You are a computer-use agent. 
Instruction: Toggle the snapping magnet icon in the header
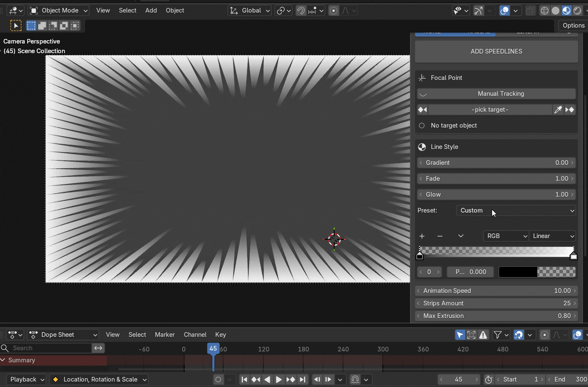(301, 10)
